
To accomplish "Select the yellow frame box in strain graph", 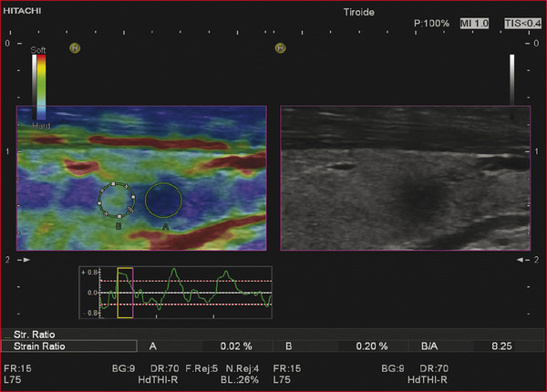I will click(124, 292).
